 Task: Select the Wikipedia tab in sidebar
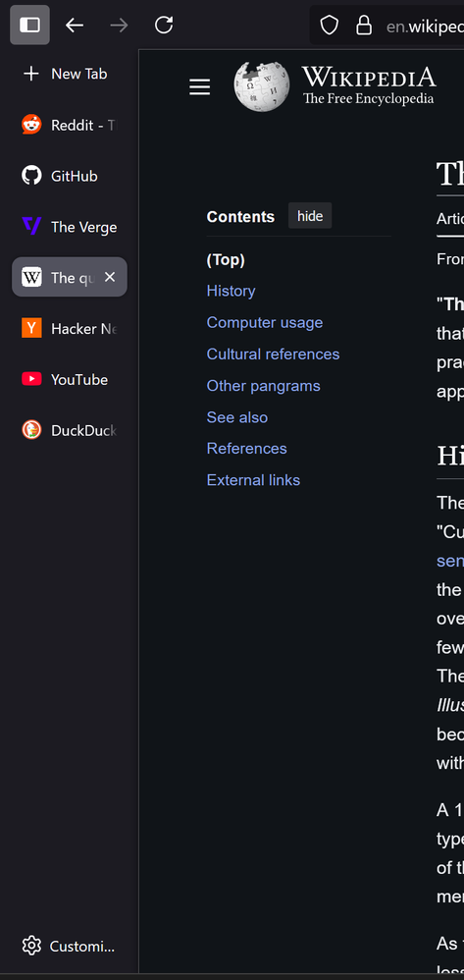pos(70,277)
